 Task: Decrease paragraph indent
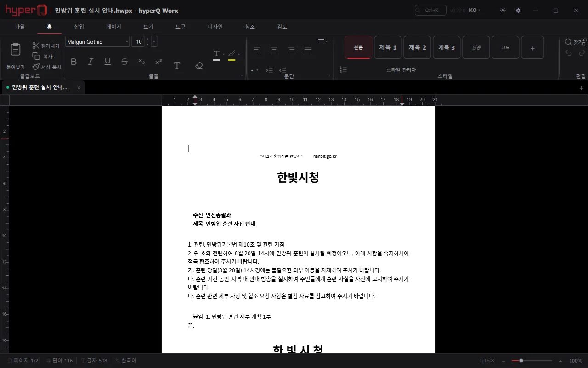point(283,70)
